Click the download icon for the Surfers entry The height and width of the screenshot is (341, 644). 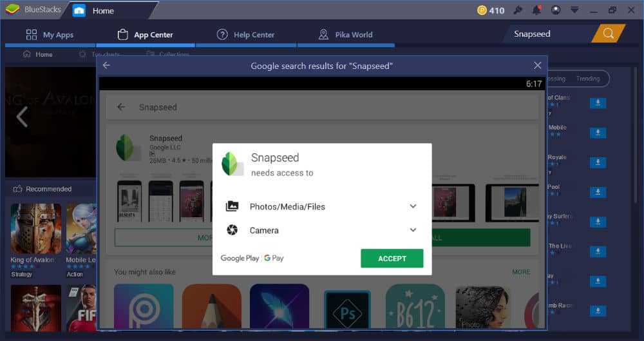[x=598, y=222]
